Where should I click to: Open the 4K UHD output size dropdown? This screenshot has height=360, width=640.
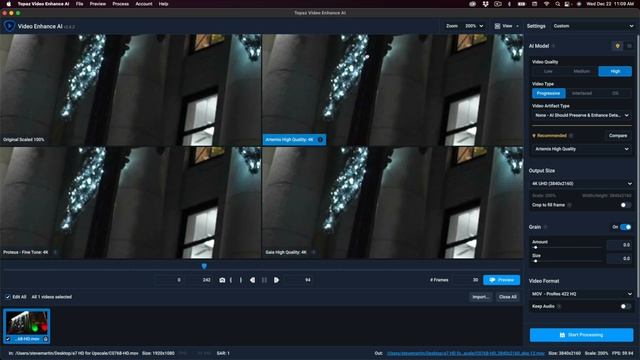pos(582,184)
